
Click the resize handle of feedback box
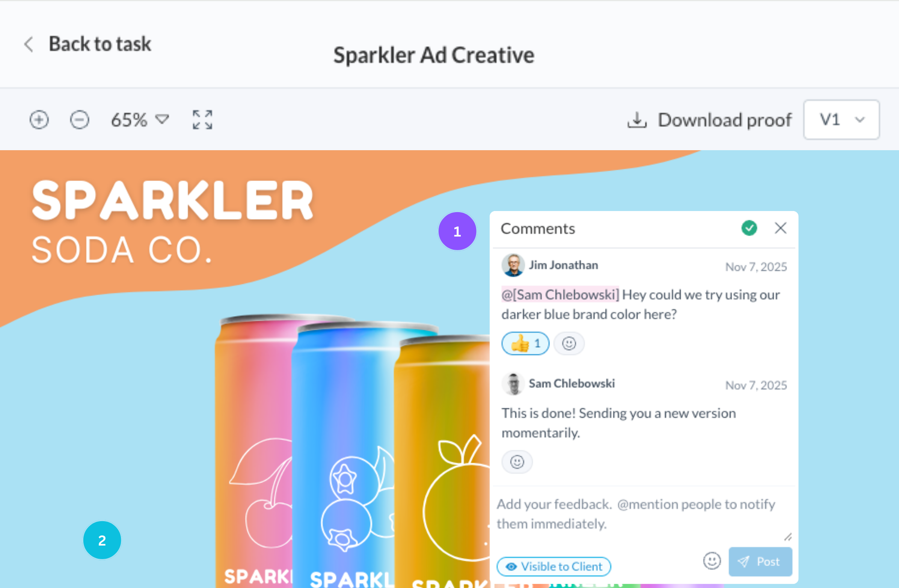787,537
